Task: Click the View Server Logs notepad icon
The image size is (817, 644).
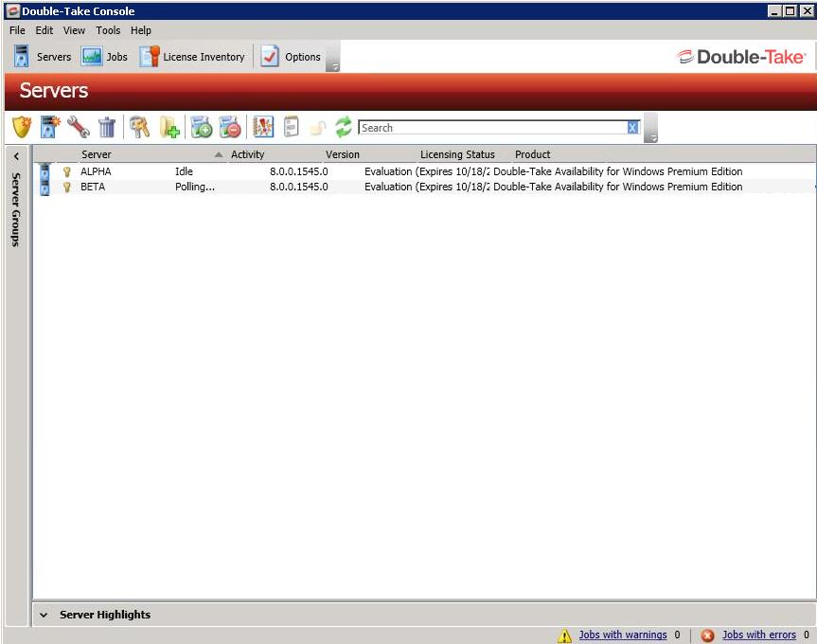Action: pyautogui.click(x=292, y=127)
